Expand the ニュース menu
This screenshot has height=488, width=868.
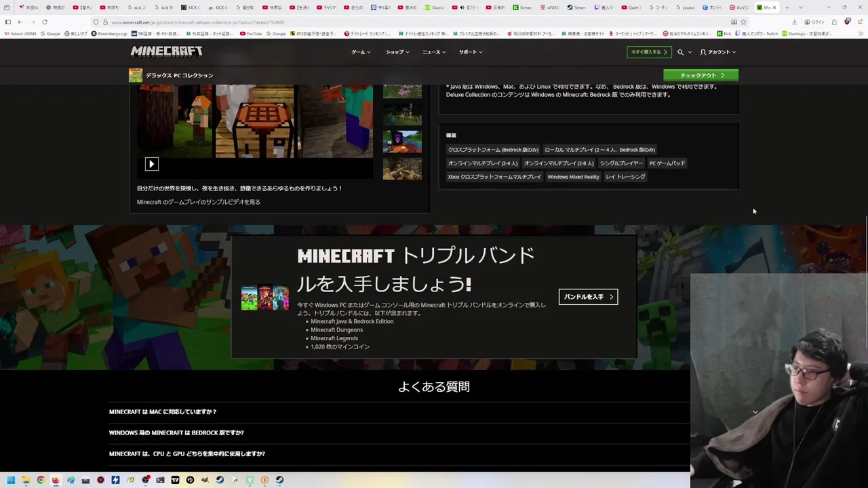click(x=434, y=52)
